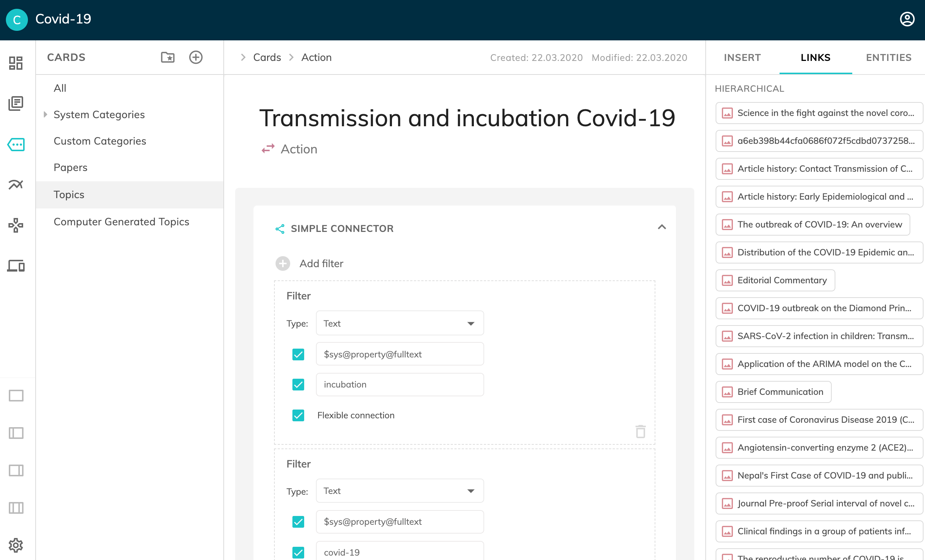Viewport: 925px width, 560px height.
Task: Expand System Categories tree item
Action: [x=46, y=114]
